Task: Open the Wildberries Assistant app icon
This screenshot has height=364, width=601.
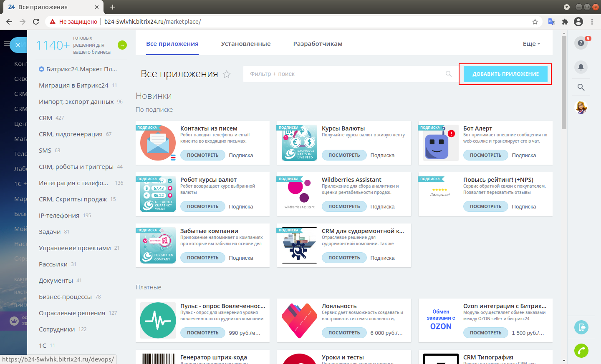Action: tap(300, 194)
